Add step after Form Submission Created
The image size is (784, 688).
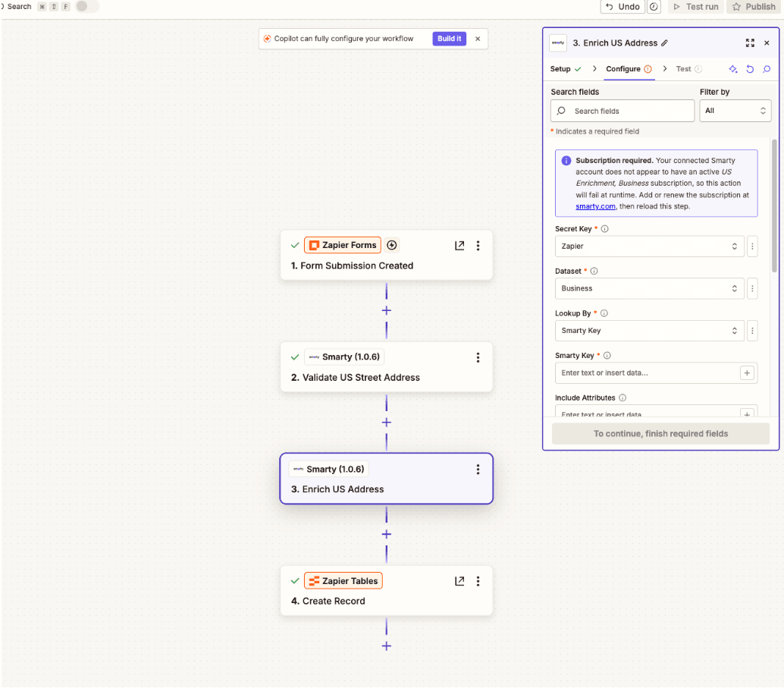pos(387,311)
